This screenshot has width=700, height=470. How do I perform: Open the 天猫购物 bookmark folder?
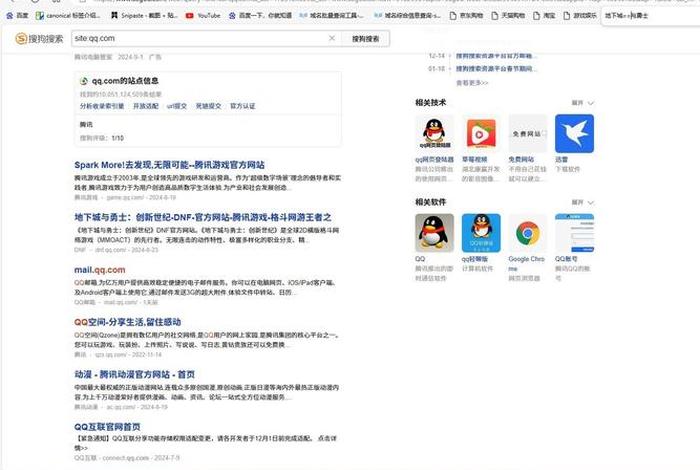tap(508, 16)
